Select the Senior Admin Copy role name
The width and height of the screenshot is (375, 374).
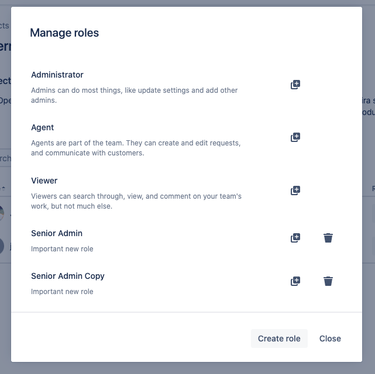tap(68, 276)
